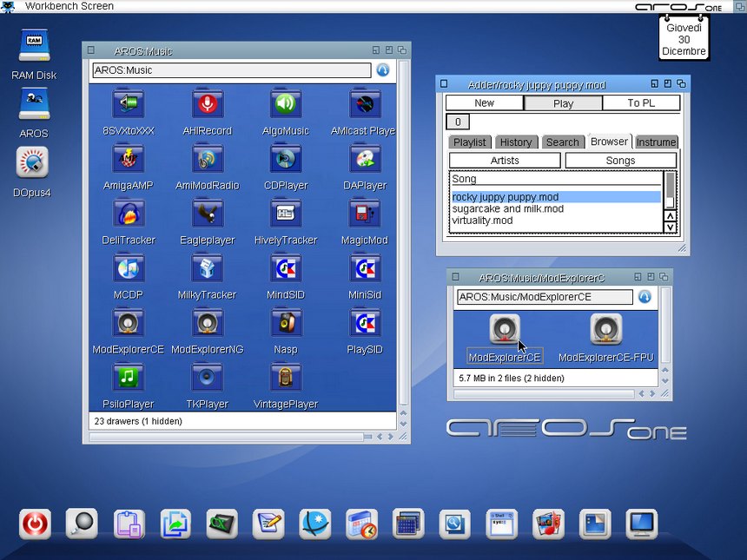This screenshot has width=747, height=560.
Task: Click the AROS:Music vertical scrollbar
Action: point(404,234)
